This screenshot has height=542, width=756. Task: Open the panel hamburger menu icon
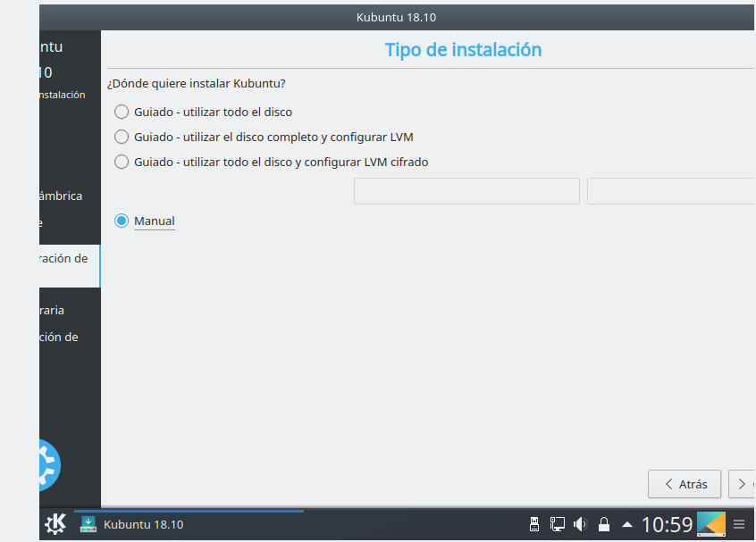pyautogui.click(x=739, y=524)
